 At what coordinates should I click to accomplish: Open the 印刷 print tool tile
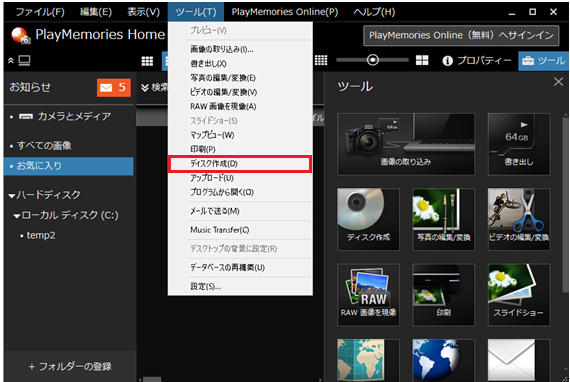443,294
